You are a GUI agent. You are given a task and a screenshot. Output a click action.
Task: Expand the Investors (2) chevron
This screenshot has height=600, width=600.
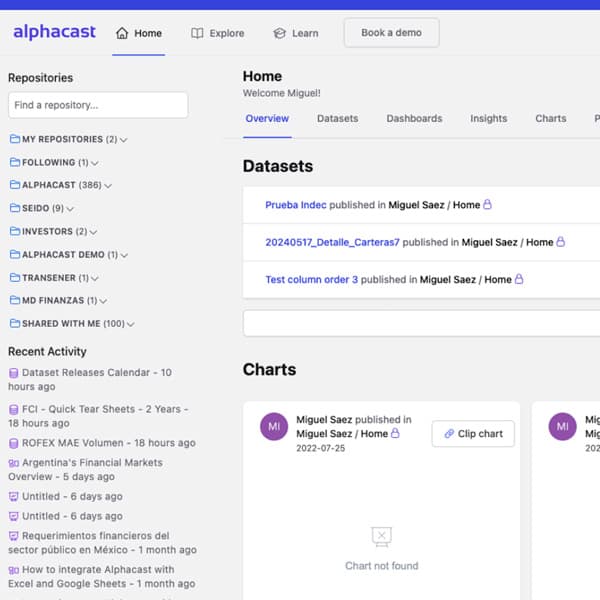click(x=93, y=232)
